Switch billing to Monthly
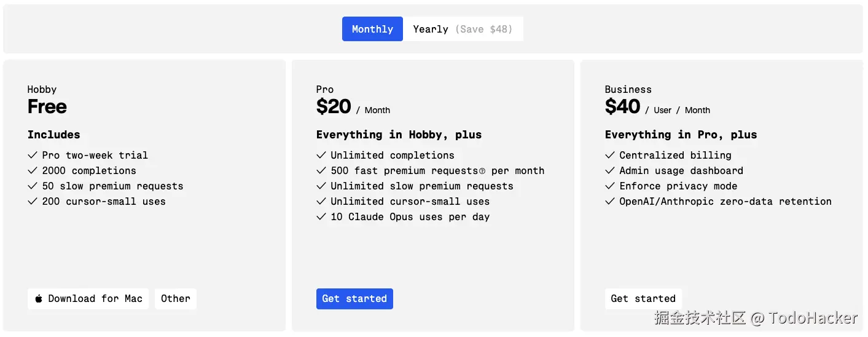Viewport: 868px width, 337px height. [372, 29]
